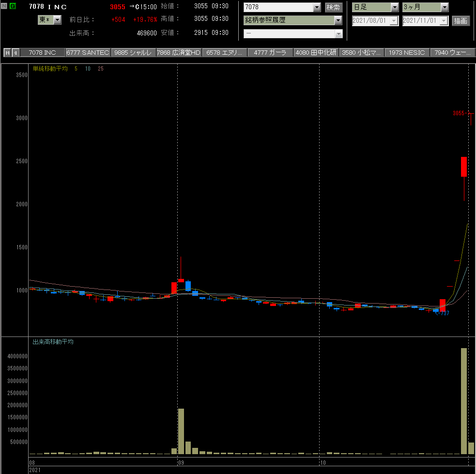
Task: Click the 2915 low price value
Action: (201, 32)
